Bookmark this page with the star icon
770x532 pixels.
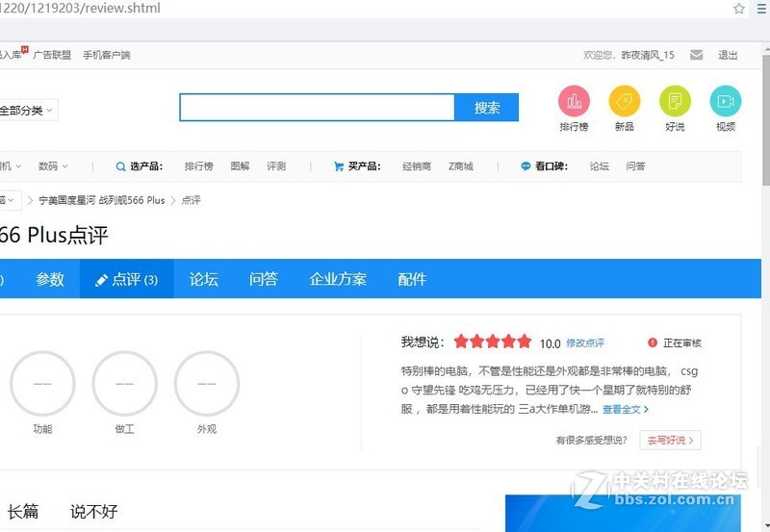tap(739, 9)
